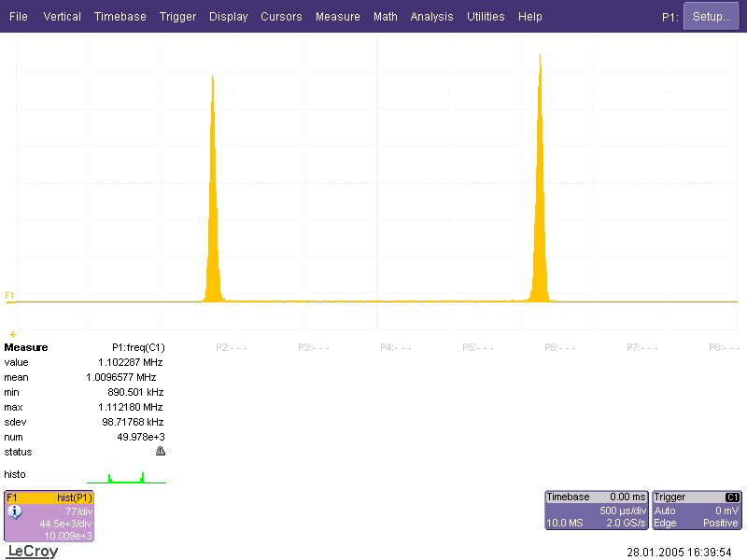The height and width of the screenshot is (560, 747).
Task: Click the orange trigger delay arrow indicator
Action: [13, 334]
